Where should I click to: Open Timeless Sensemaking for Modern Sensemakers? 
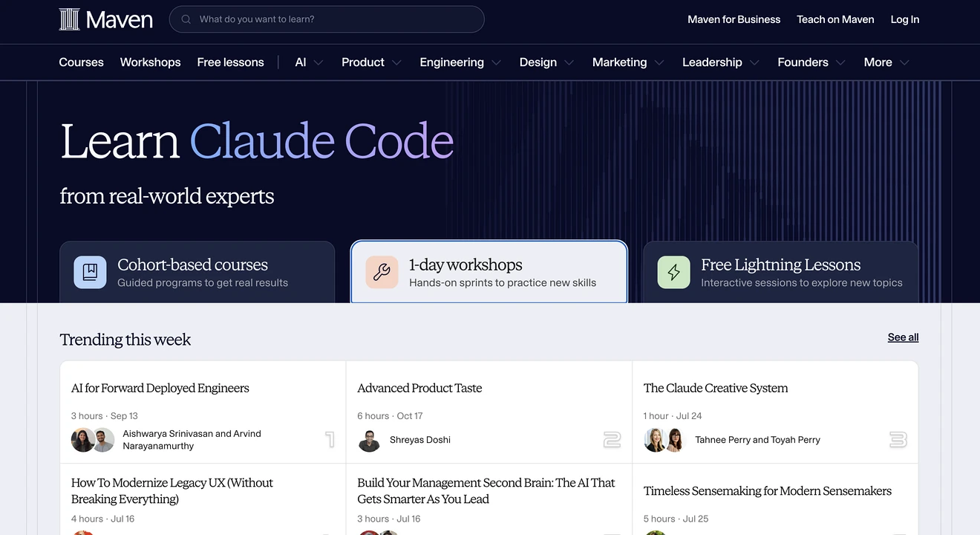[768, 490]
